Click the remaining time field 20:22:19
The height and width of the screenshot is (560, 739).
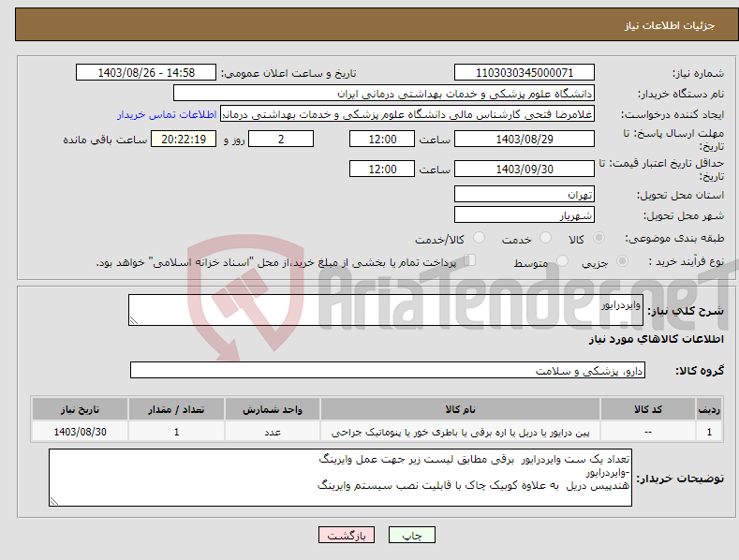(184, 139)
